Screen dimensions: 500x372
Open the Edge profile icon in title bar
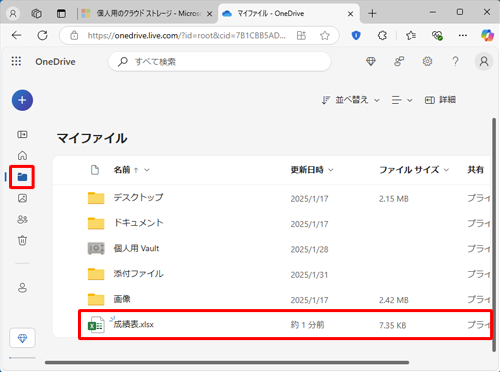[x=13, y=14]
